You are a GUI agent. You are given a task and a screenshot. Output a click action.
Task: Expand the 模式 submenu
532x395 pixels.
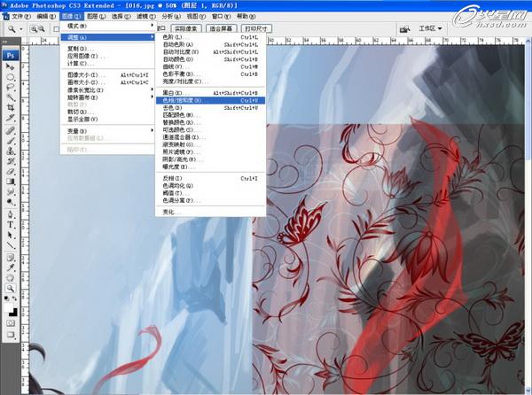[108, 26]
